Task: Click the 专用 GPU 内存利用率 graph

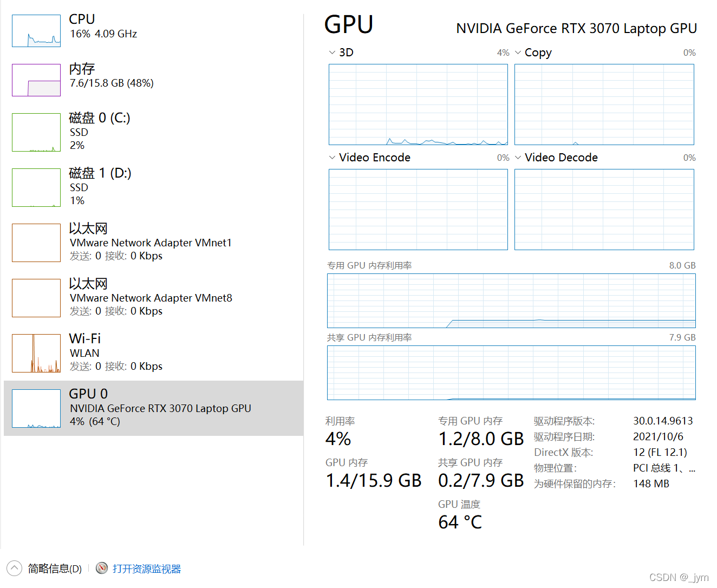Action: [x=511, y=300]
